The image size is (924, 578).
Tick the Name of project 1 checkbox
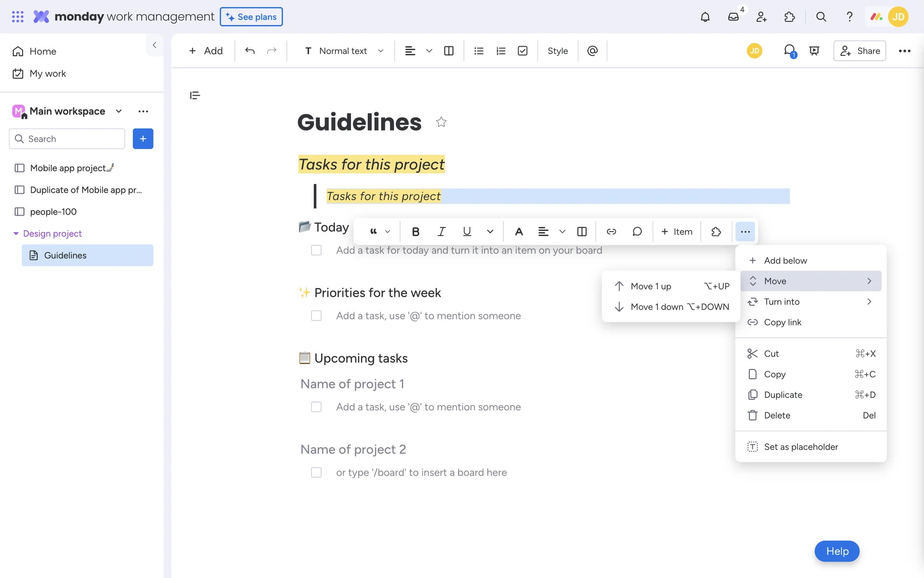[316, 407]
